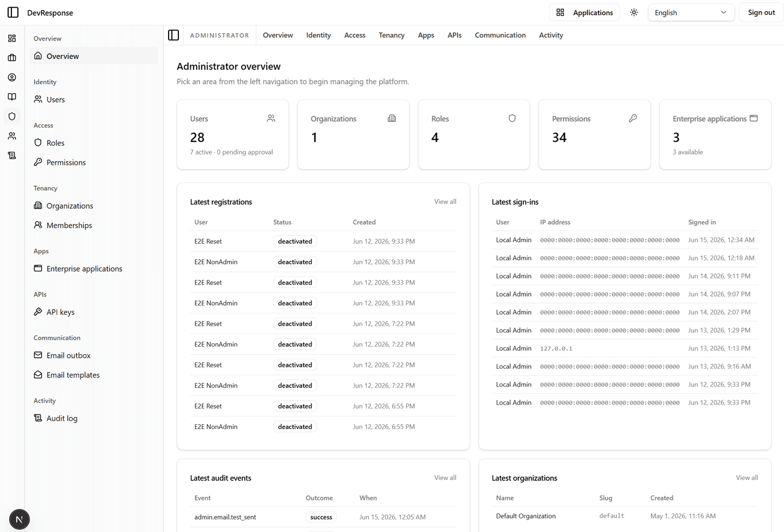This screenshot has height=532, width=784.
Task: Click the 127.0.0.1 IP address entry
Action: pos(556,349)
